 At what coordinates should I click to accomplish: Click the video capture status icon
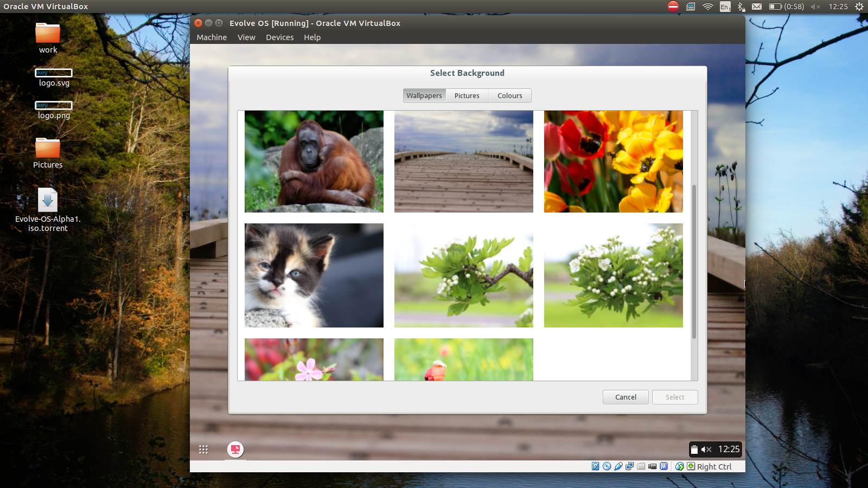pos(652,466)
